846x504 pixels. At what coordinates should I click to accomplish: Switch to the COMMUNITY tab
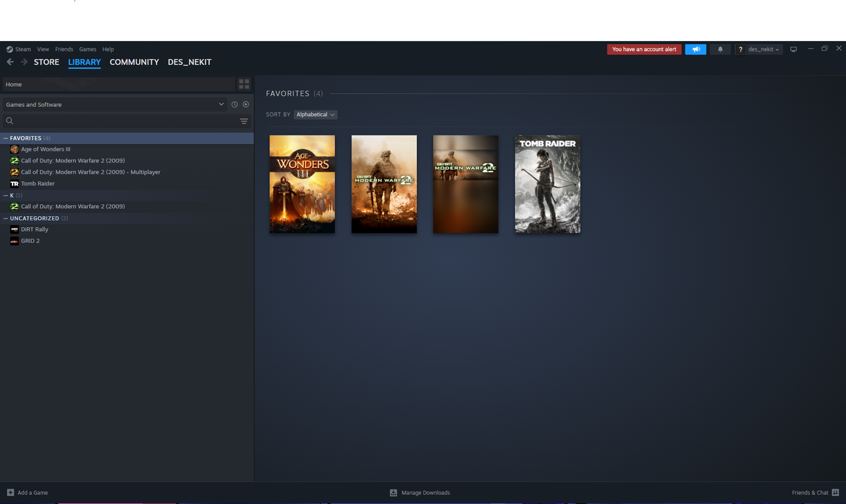pos(134,62)
